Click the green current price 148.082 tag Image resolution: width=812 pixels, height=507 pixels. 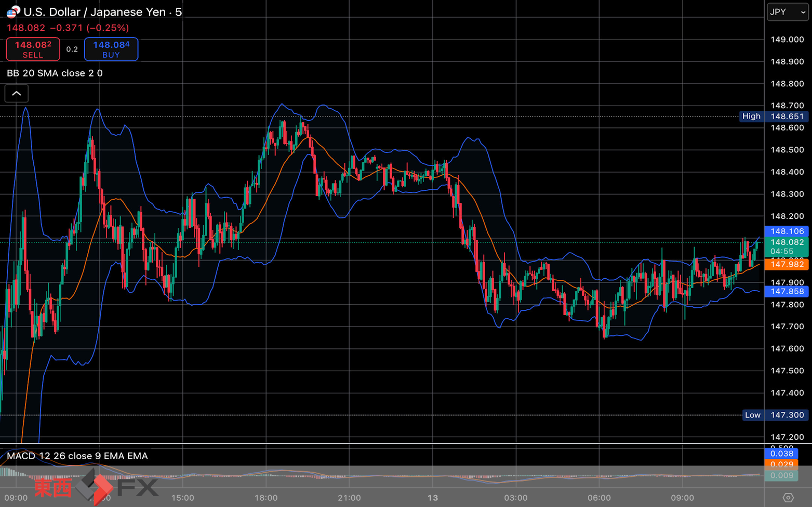coord(787,247)
